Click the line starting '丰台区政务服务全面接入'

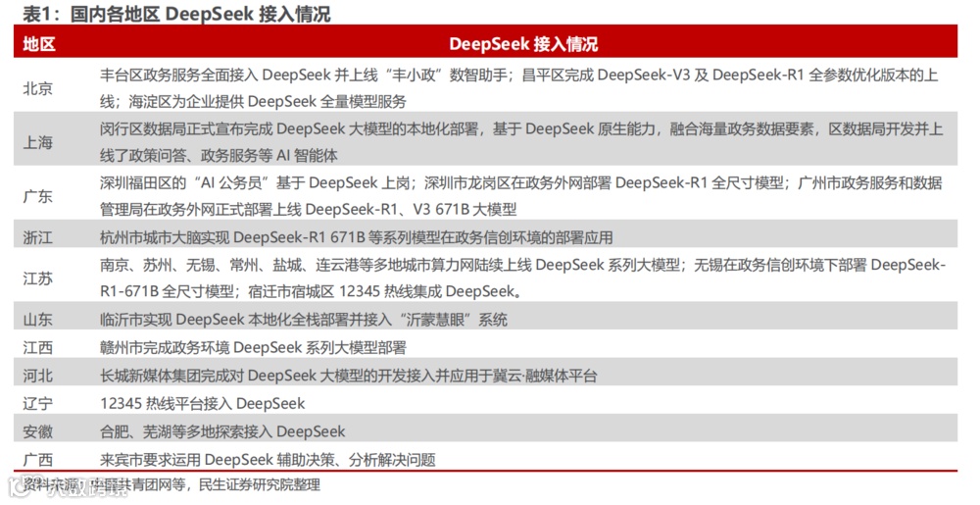point(518,75)
